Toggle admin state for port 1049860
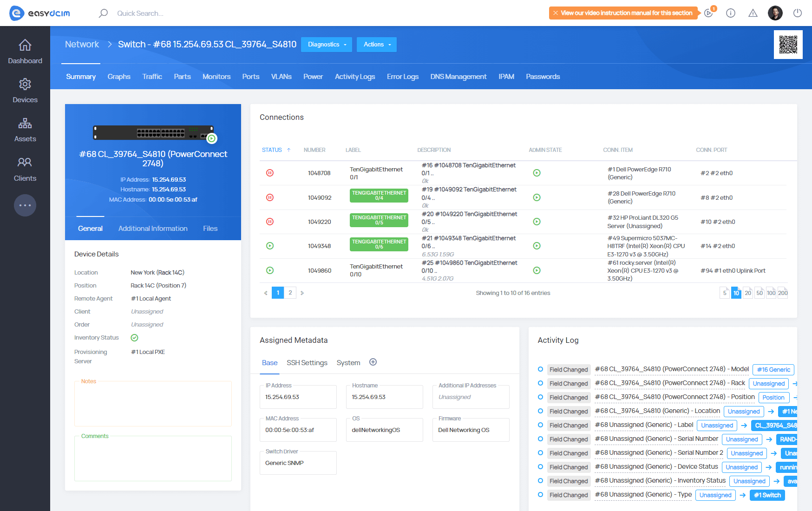This screenshot has width=812, height=511. 537,270
